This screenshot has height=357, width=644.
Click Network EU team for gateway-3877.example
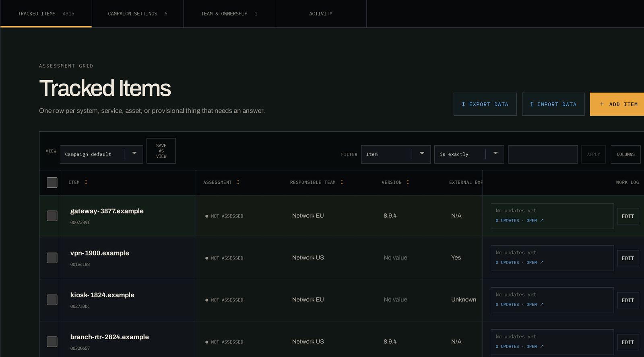point(308,216)
